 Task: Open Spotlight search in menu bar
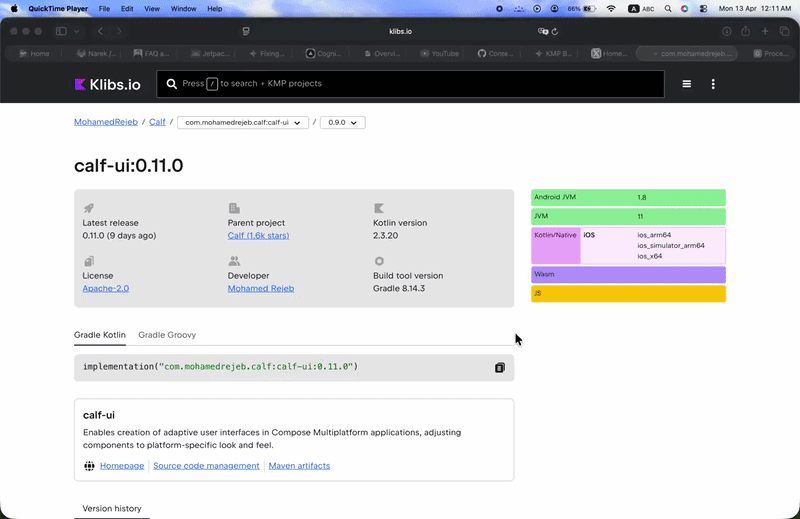pyautogui.click(x=668, y=9)
